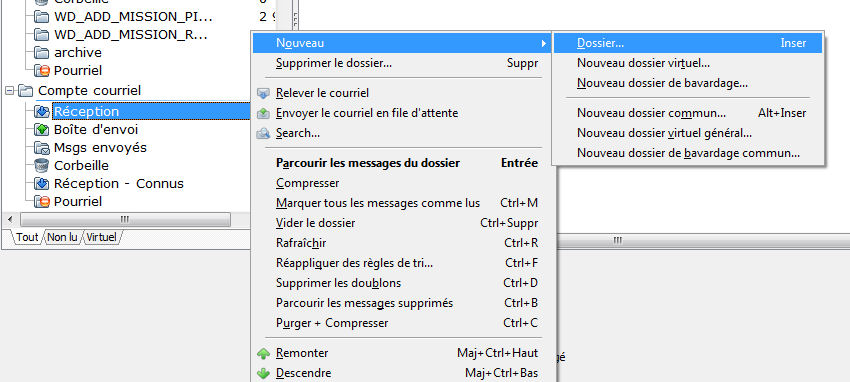Click the green Descendre arrow icon

click(x=263, y=373)
